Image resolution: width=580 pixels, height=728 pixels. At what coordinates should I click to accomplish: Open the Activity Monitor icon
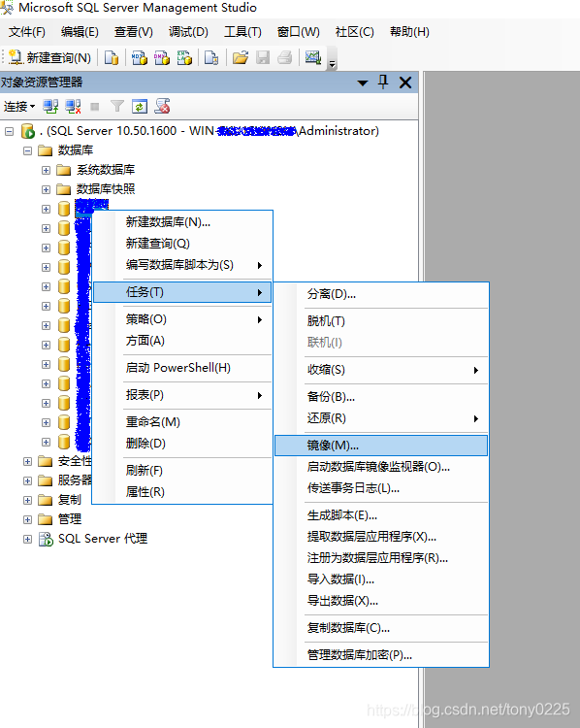pyautogui.click(x=312, y=57)
